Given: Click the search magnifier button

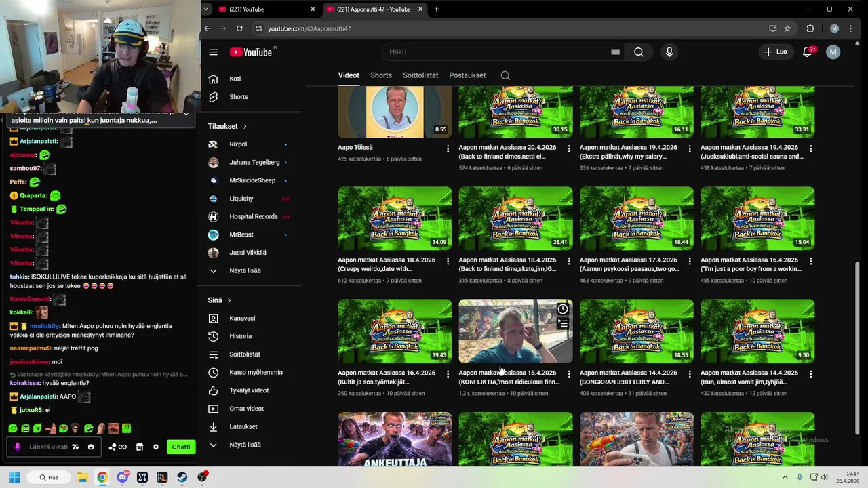Looking at the screenshot, I should (x=638, y=52).
